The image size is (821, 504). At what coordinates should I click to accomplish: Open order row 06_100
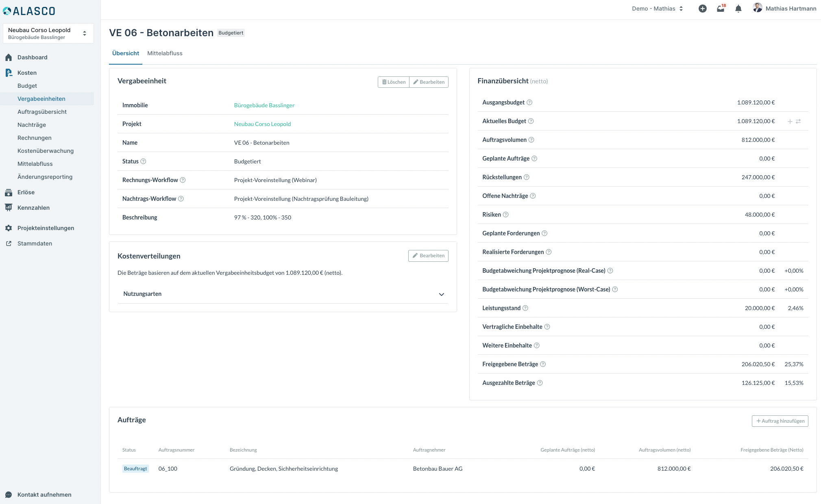click(x=168, y=469)
